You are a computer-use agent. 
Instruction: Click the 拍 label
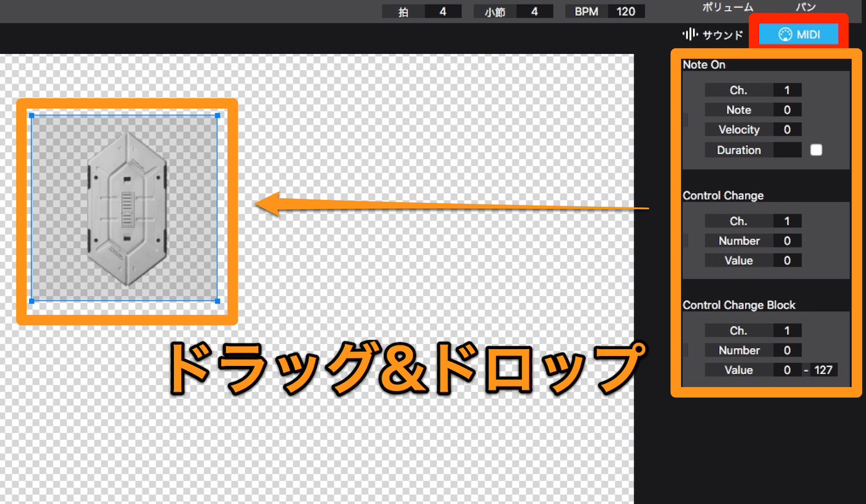pyautogui.click(x=403, y=12)
